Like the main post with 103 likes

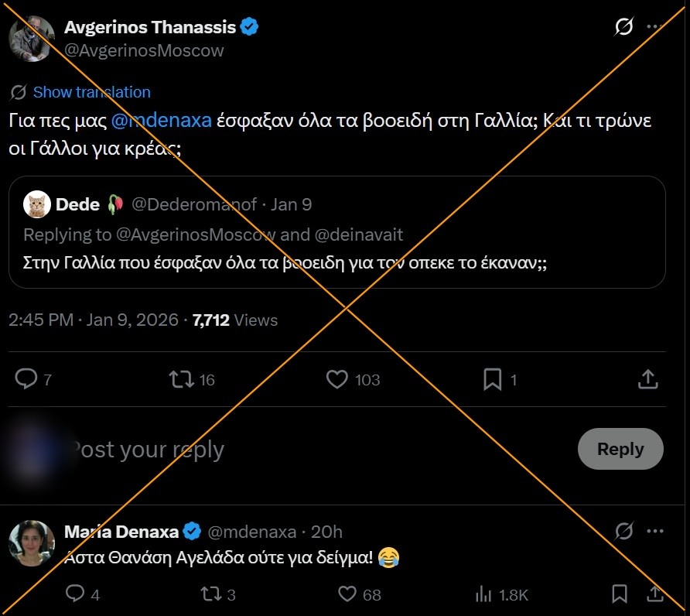(x=337, y=378)
